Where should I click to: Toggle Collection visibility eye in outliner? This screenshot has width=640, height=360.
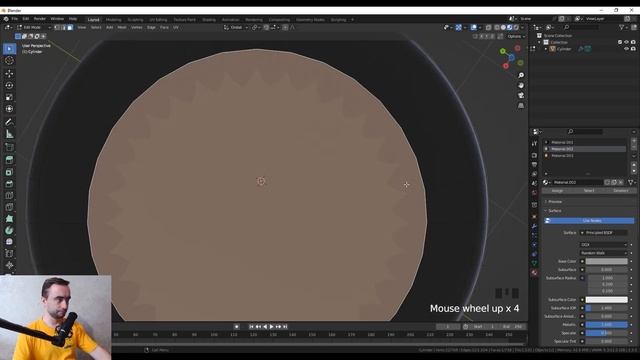coord(627,42)
